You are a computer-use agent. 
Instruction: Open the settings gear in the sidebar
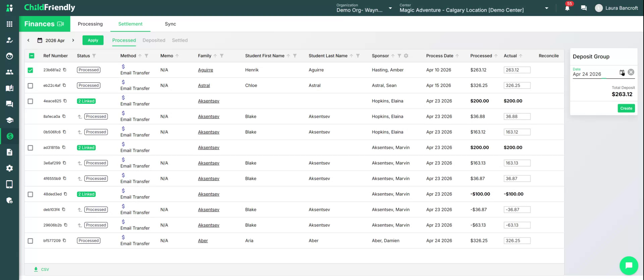point(9,168)
